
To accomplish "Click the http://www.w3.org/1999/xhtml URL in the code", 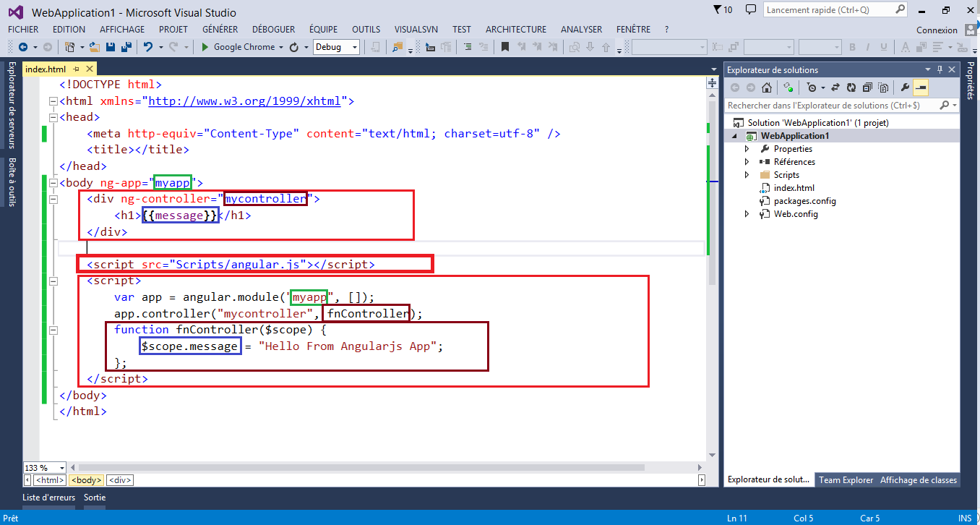I will point(244,101).
